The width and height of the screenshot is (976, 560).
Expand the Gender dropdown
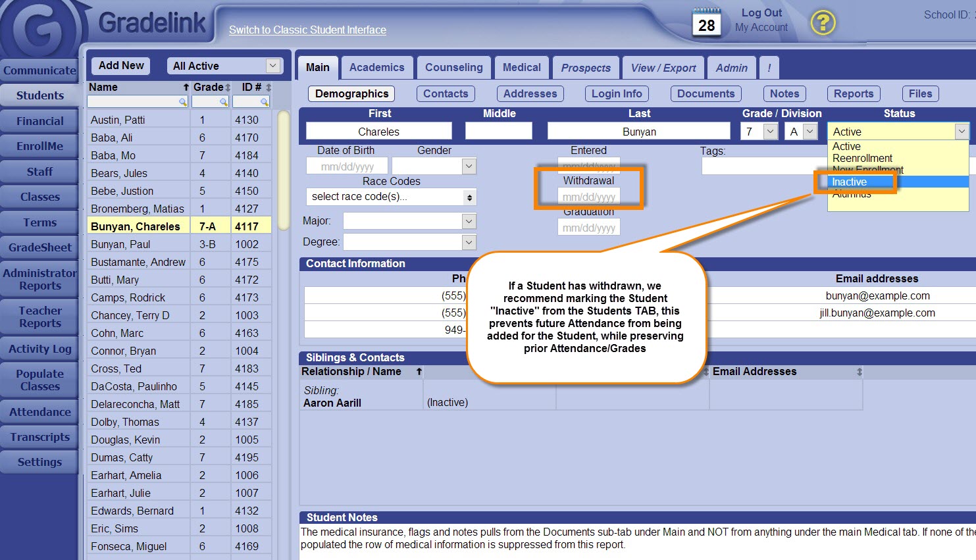pos(469,166)
